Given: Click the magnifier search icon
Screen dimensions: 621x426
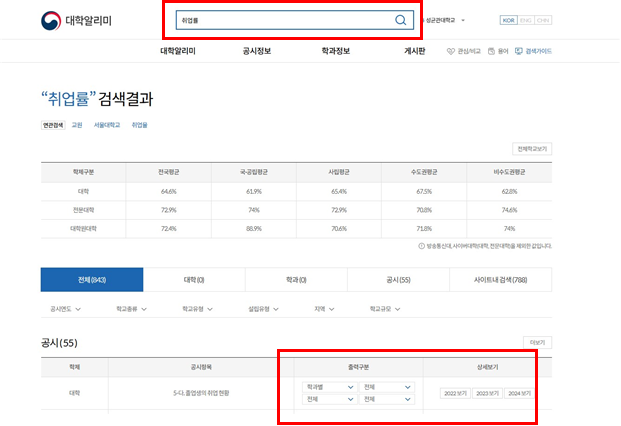Looking at the screenshot, I should 400,20.
